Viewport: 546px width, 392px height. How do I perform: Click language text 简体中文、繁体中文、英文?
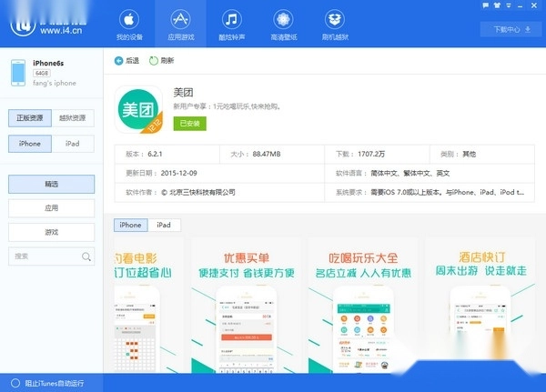[x=410, y=174]
